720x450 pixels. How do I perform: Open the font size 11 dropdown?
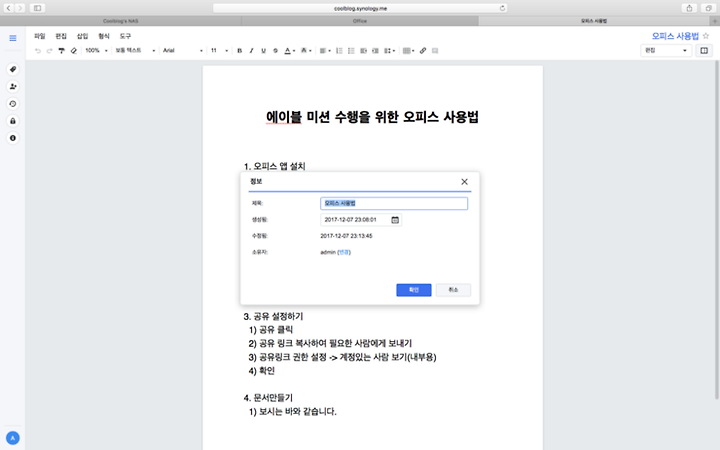click(x=219, y=51)
